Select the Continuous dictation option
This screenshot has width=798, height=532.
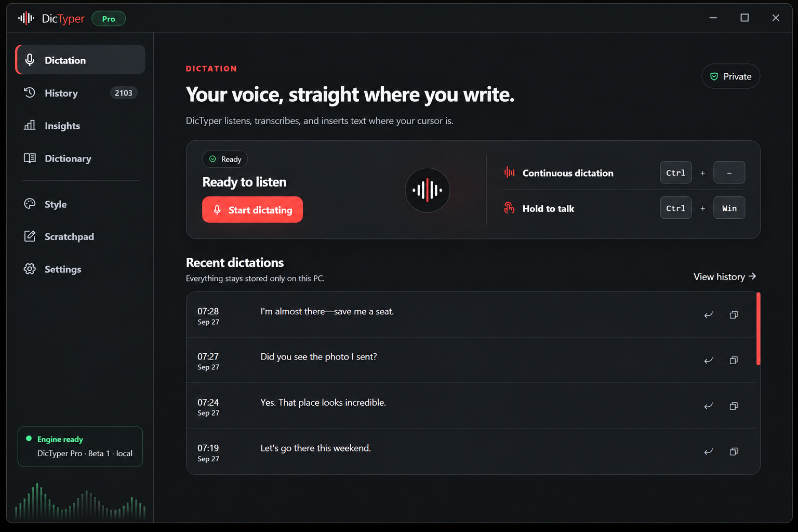pyautogui.click(x=568, y=173)
